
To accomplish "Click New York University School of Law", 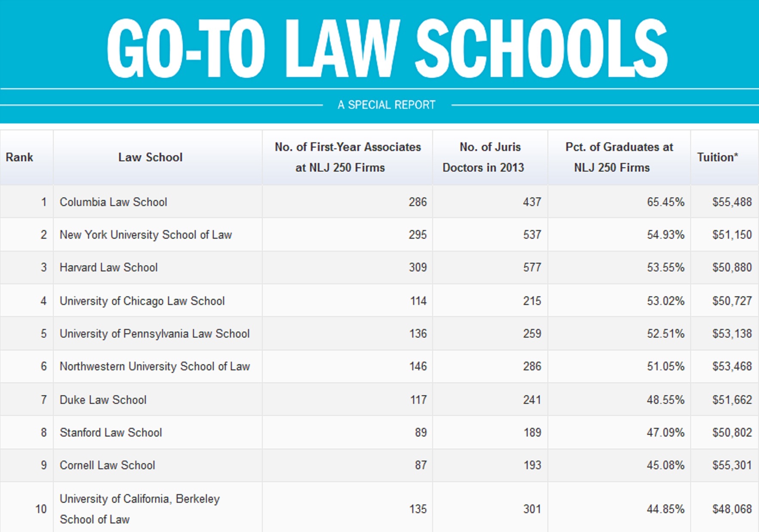I will click(145, 235).
